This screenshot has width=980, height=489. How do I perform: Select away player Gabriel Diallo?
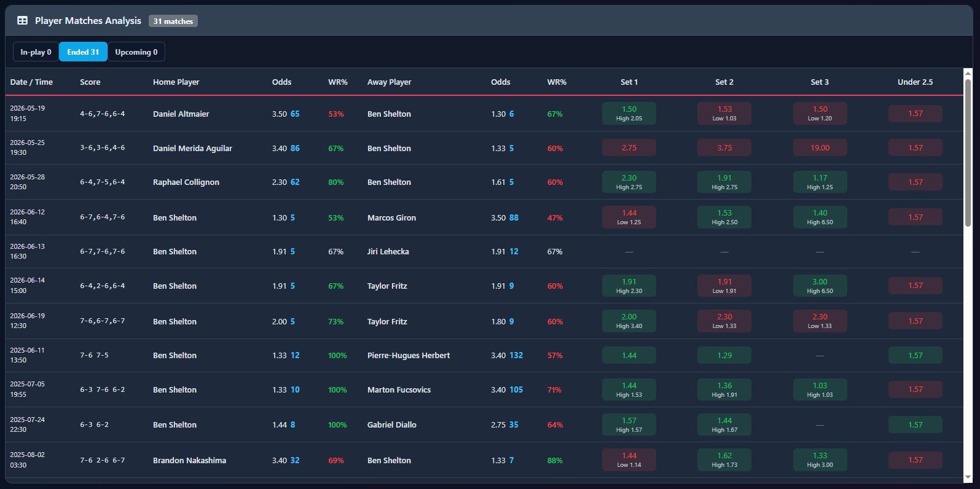392,425
